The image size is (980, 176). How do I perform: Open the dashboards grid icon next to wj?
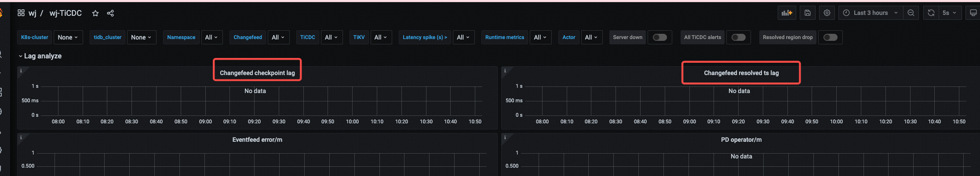point(21,13)
